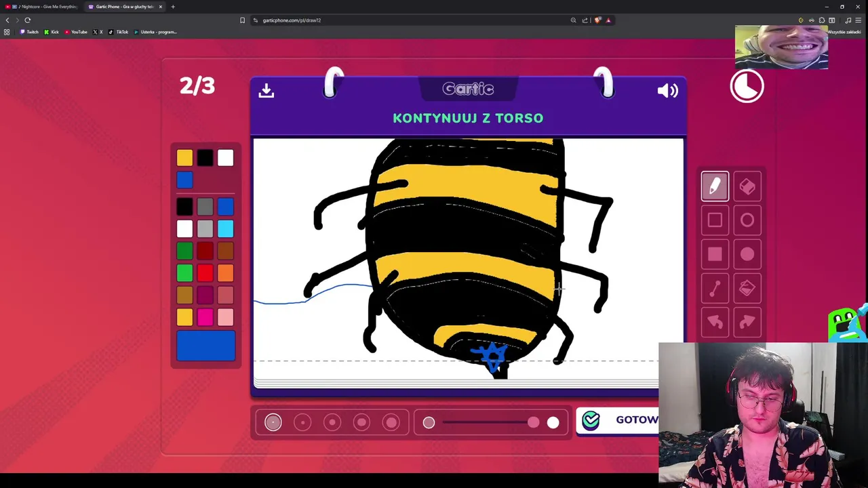Viewport: 868px width, 488px height.
Task: Click the GOTOWE done button
Action: click(618, 421)
